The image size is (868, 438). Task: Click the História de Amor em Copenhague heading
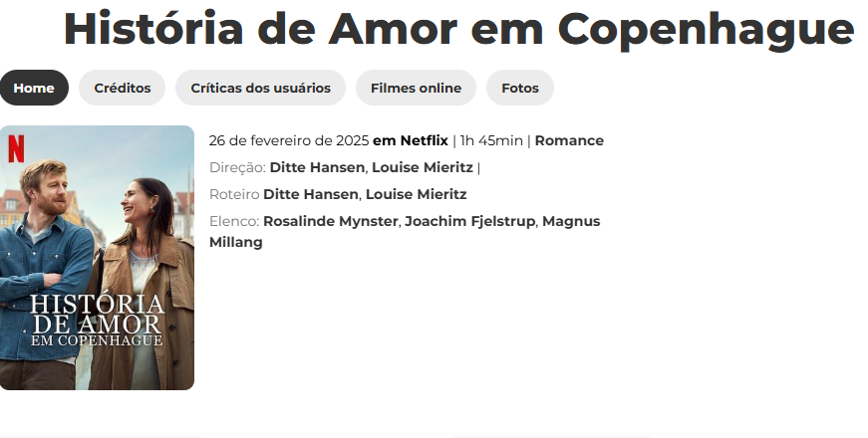pyautogui.click(x=458, y=29)
